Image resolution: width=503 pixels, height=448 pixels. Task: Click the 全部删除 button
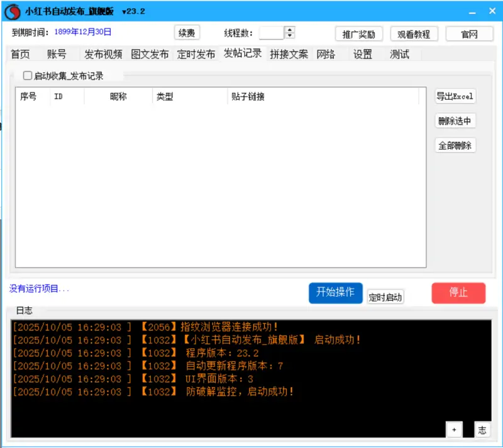coord(455,145)
